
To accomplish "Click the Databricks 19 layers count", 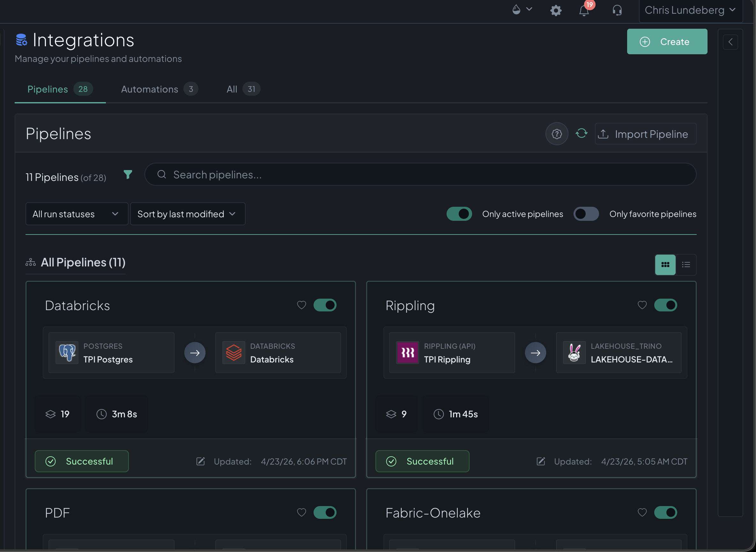I will click(x=57, y=414).
